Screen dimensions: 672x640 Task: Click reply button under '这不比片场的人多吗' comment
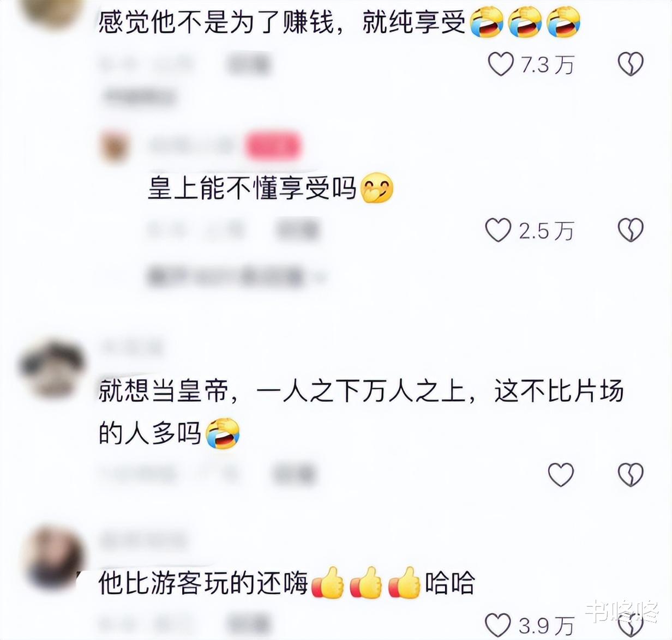click(x=294, y=474)
